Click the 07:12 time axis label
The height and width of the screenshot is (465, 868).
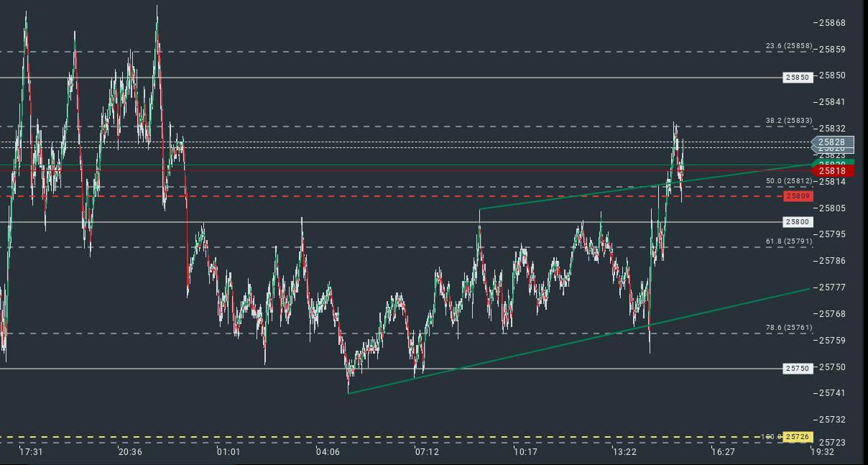tap(427, 452)
